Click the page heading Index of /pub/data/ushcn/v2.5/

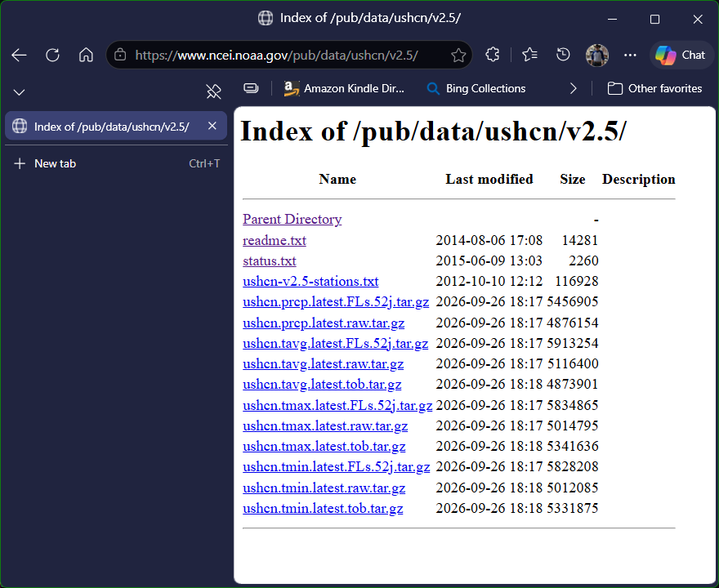[x=433, y=131]
